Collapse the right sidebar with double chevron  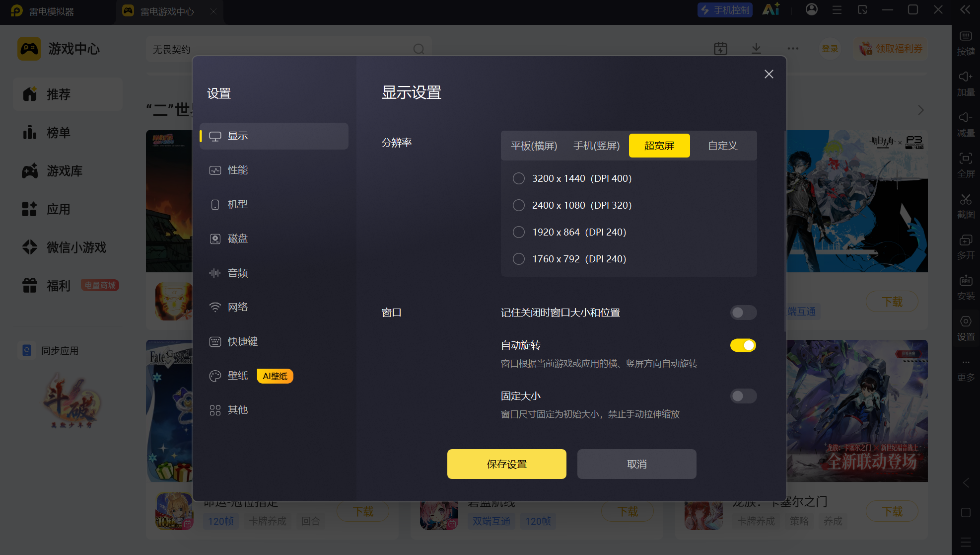tap(965, 10)
